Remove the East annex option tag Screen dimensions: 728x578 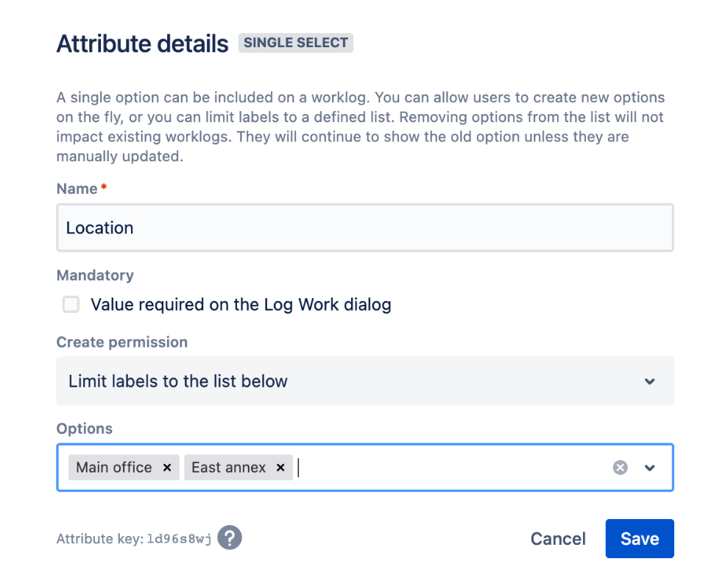pyautogui.click(x=280, y=468)
